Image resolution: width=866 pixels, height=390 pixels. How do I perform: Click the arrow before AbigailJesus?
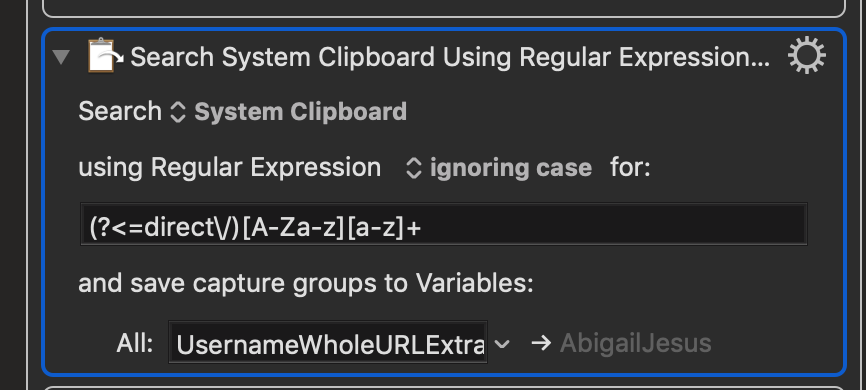[x=541, y=343]
